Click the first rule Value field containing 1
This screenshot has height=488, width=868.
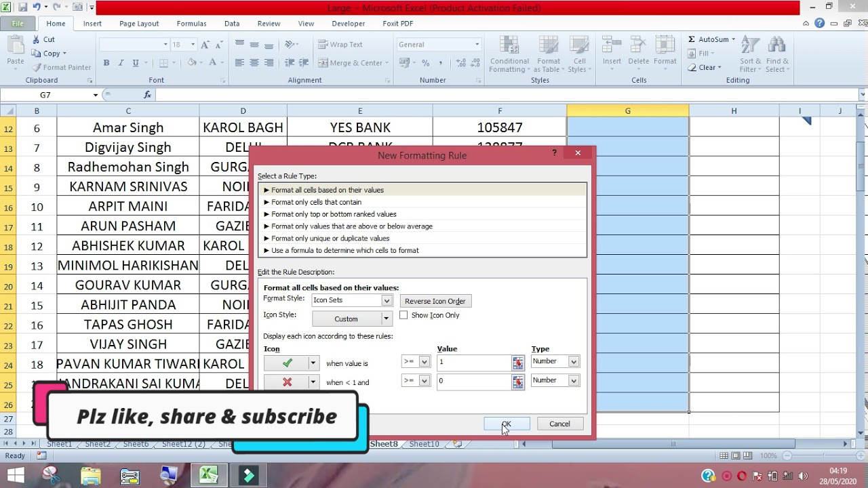tap(474, 363)
